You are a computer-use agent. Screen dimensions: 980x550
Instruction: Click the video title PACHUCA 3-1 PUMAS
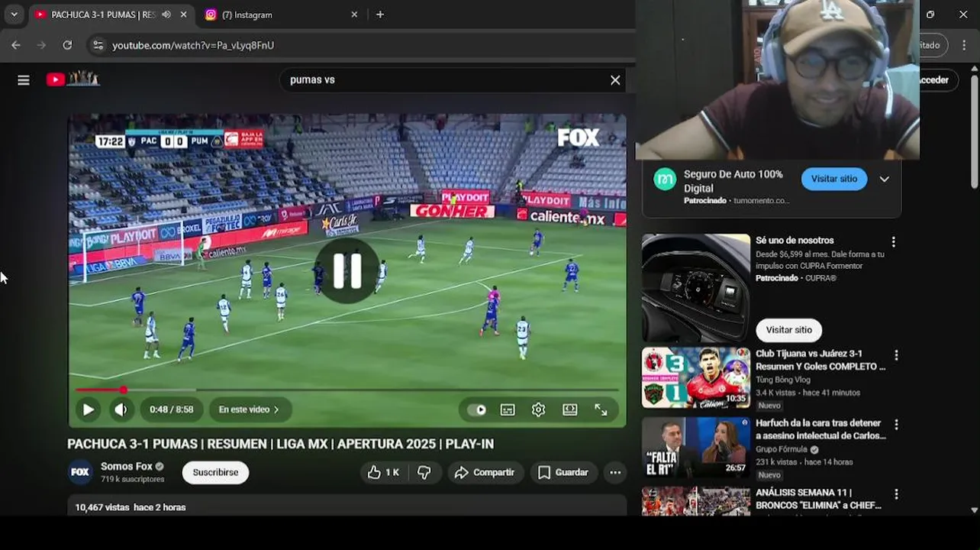280,444
